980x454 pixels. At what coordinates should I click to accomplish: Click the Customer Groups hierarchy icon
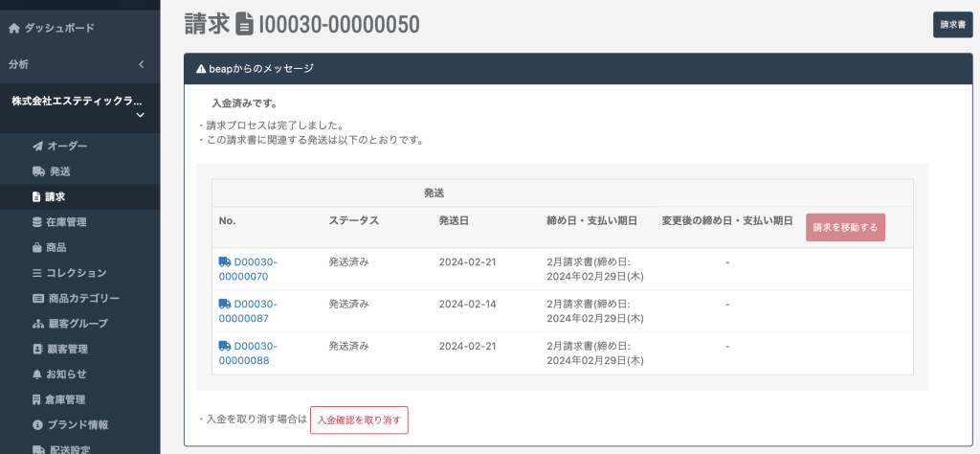37,324
